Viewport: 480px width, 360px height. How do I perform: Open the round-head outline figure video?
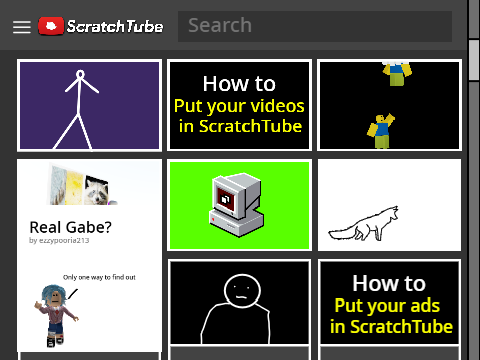point(239,303)
